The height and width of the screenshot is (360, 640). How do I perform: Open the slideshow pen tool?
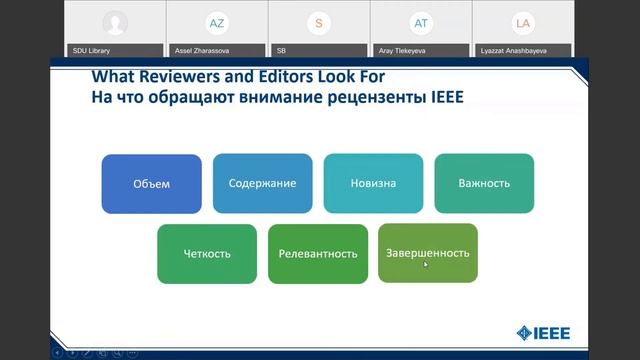tap(87, 352)
